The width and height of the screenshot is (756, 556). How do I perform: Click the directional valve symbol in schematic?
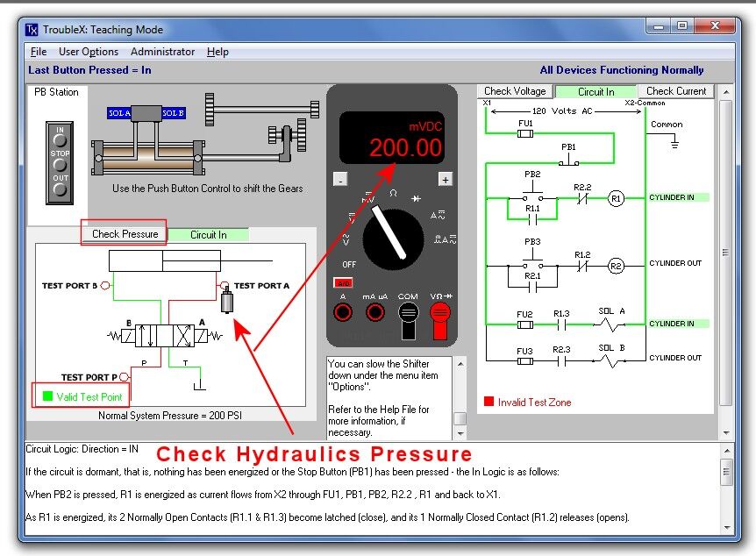point(164,336)
